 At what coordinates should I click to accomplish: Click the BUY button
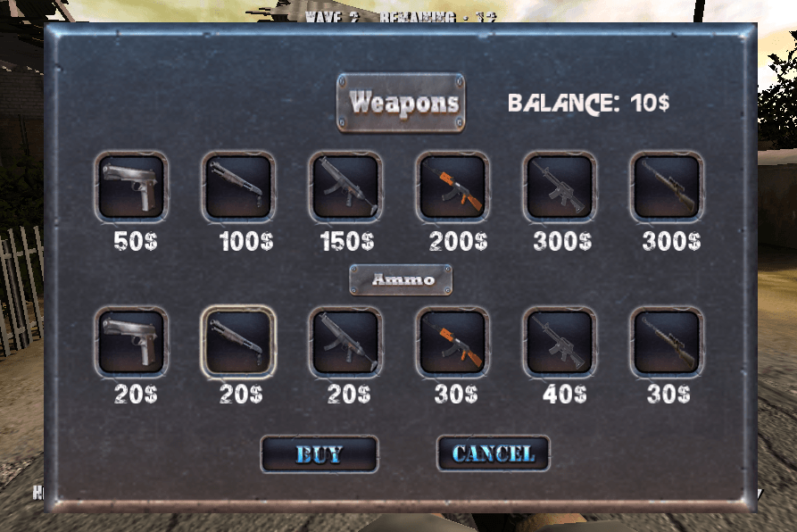pos(320,453)
